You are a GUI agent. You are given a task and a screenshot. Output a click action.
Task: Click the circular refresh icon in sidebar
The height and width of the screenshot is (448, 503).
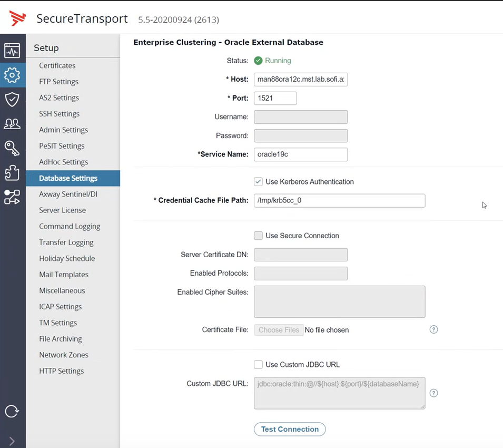tap(12, 411)
